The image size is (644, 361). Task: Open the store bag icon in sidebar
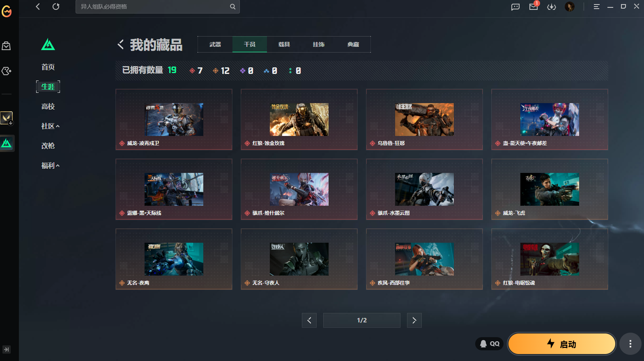pyautogui.click(x=7, y=46)
